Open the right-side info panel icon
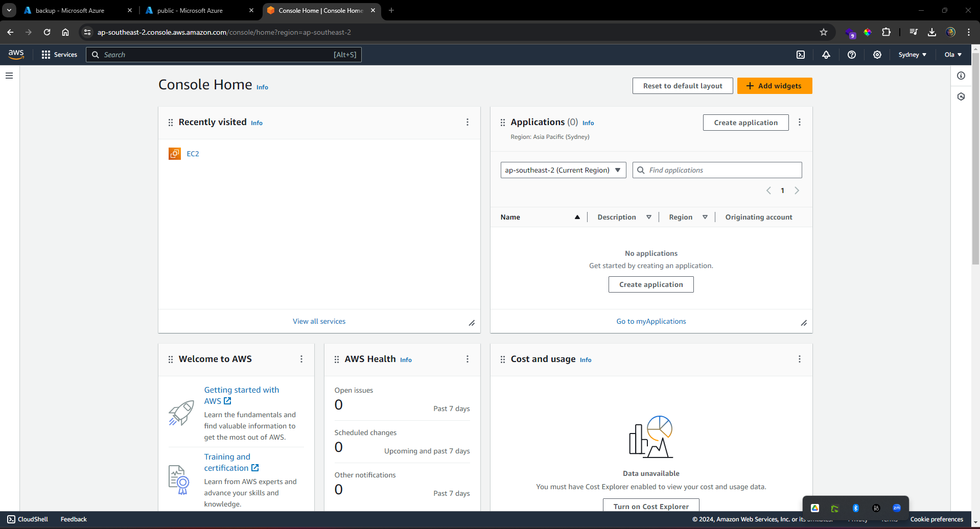980x529 pixels. (x=961, y=76)
